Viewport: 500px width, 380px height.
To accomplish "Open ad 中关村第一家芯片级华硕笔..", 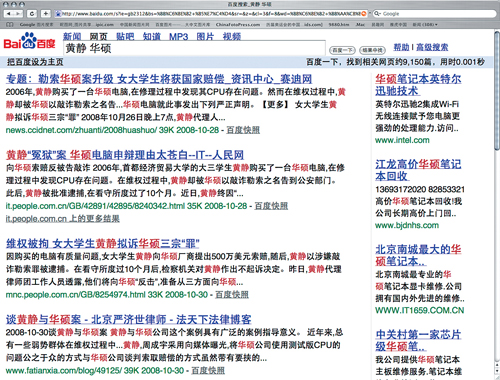I will point(418,340).
